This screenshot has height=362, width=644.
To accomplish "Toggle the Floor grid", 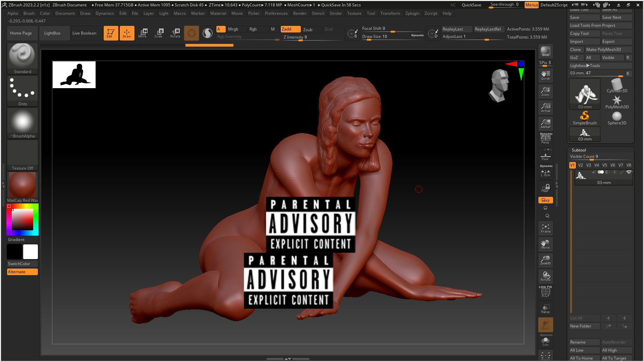I will [x=545, y=156].
